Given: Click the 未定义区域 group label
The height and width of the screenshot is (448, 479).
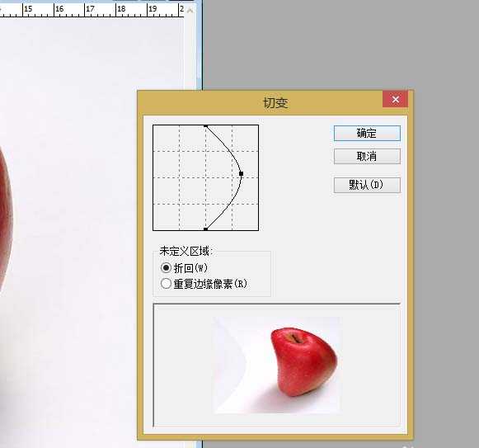Looking at the screenshot, I should (185, 252).
